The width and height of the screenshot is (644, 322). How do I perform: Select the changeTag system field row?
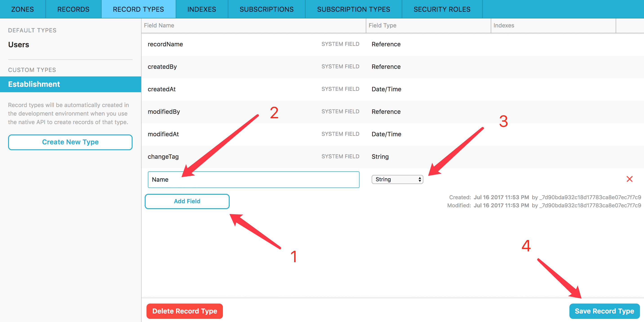(163, 157)
